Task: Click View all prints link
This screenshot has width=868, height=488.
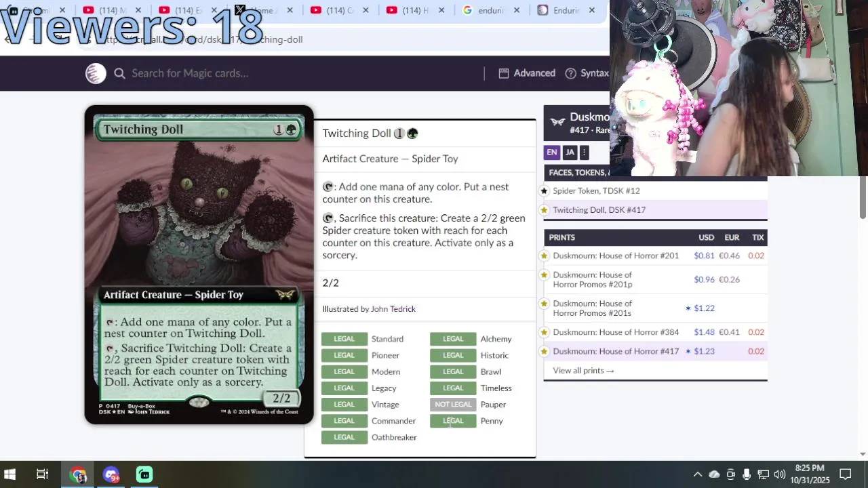Action: point(583,371)
